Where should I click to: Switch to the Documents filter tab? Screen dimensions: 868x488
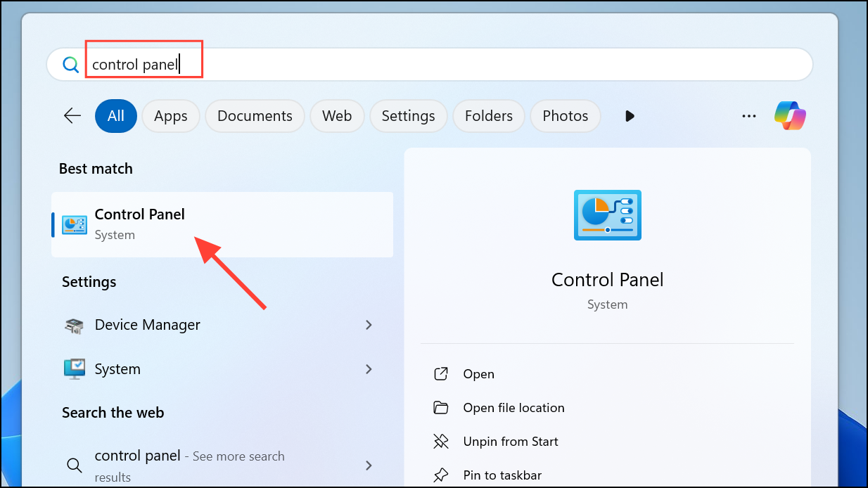point(255,116)
